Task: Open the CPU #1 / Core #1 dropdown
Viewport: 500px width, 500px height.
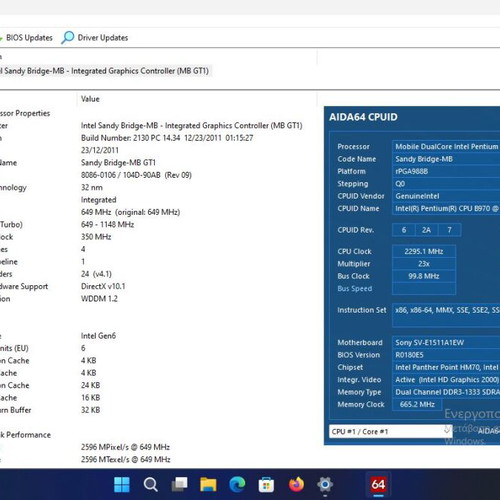Action: pyautogui.click(x=390, y=432)
